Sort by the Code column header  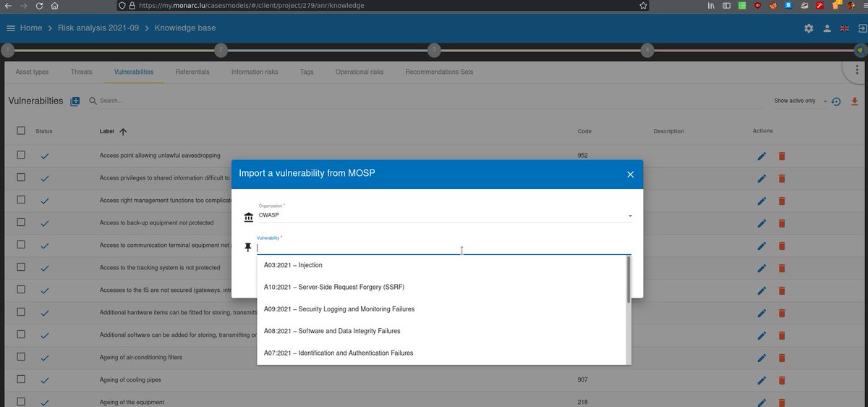pos(584,132)
